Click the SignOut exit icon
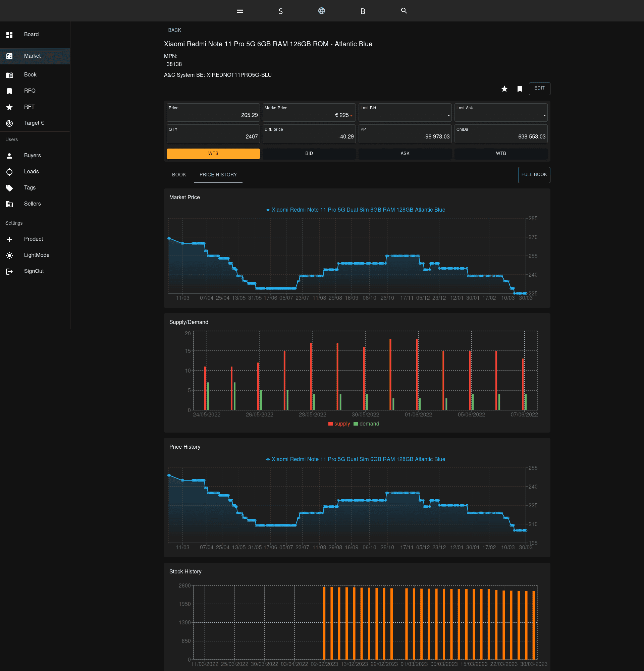Screen dimensions: 644x671 [10, 272]
